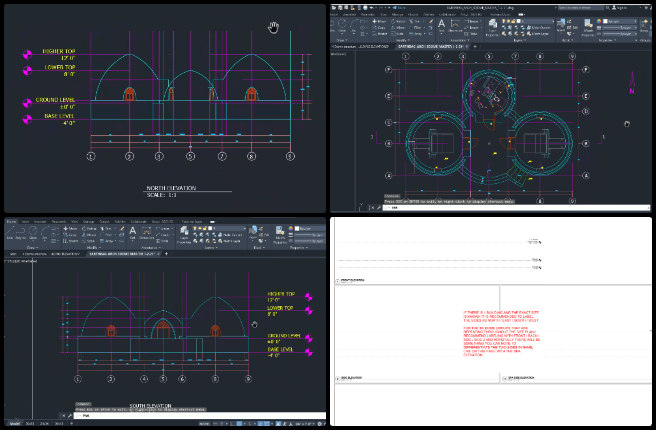The width and height of the screenshot is (656, 430).
Task: Open Layer Properties in the floor plan window
Action: coord(493,27)
